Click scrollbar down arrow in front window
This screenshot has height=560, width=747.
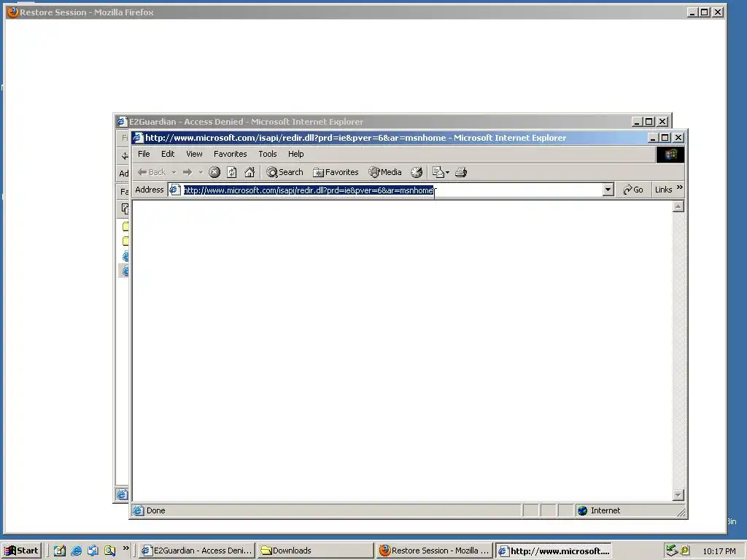[x=678, y=495]
